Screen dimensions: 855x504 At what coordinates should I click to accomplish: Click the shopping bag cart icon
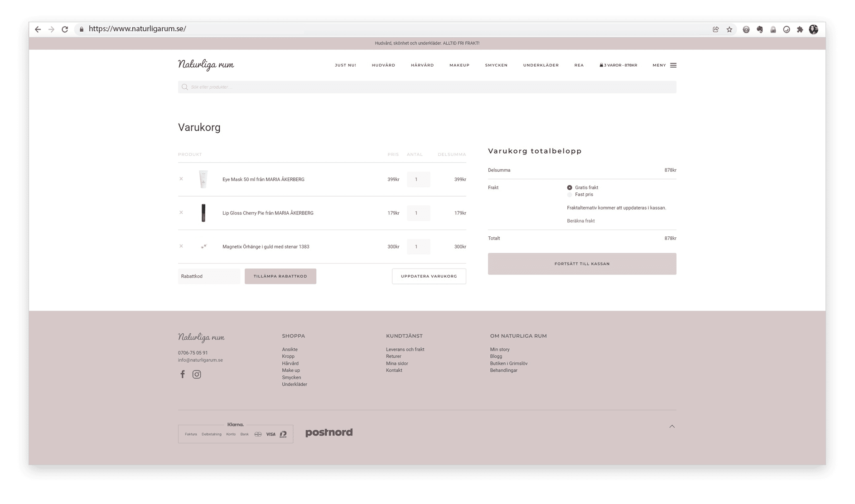click(x=601, y=65)
